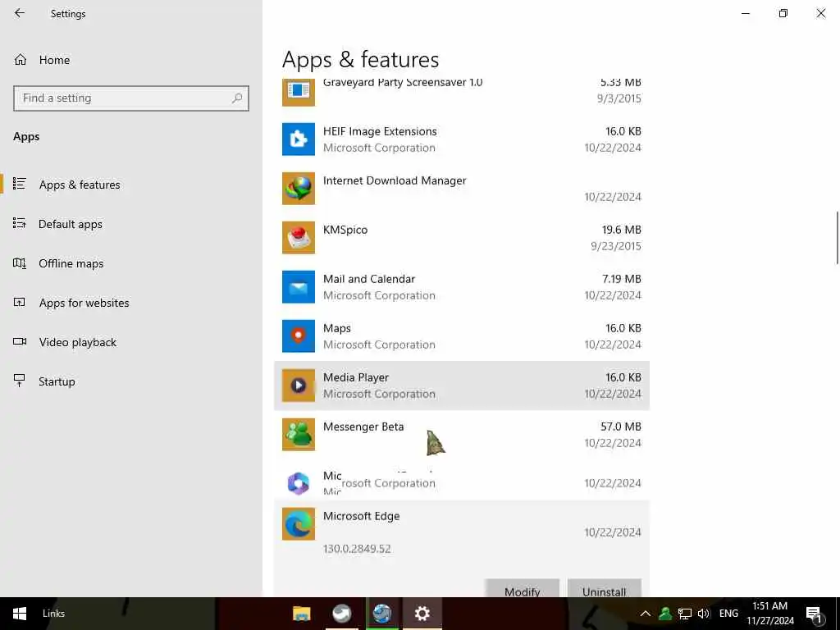Click the Find a setting search box
Image resolution: width=840 pixels, height=630 pixels.
point(131,98)
